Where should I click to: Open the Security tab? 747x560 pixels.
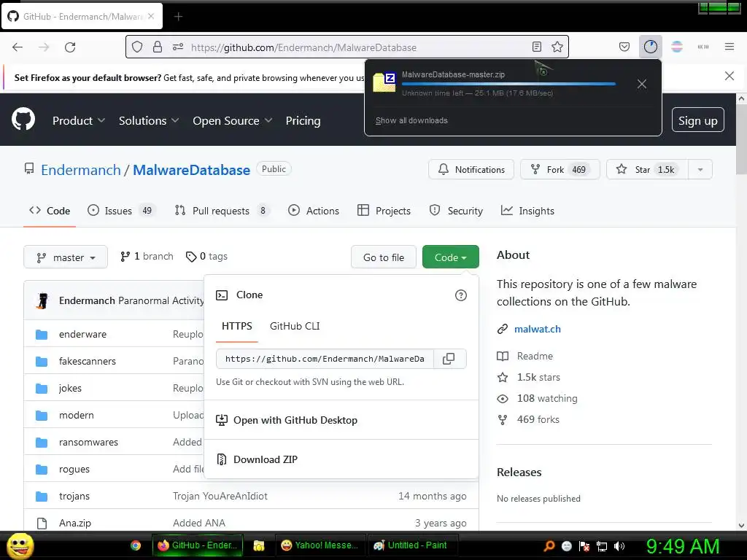[456, 211]
